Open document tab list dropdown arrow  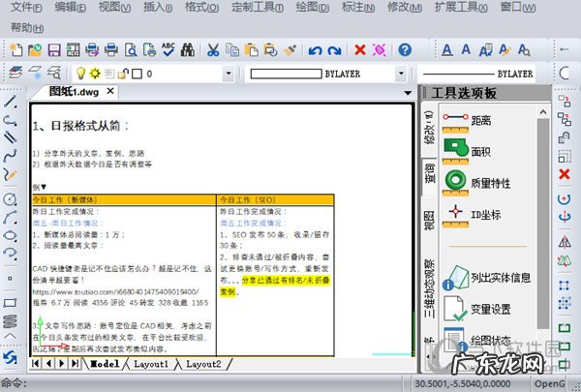click(408, 93)
